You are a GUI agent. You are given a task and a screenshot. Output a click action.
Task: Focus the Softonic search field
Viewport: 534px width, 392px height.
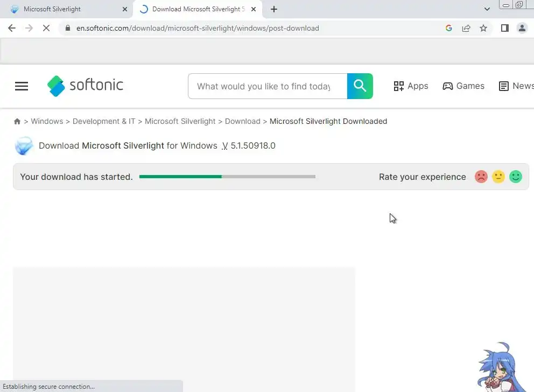coord(268,86)
